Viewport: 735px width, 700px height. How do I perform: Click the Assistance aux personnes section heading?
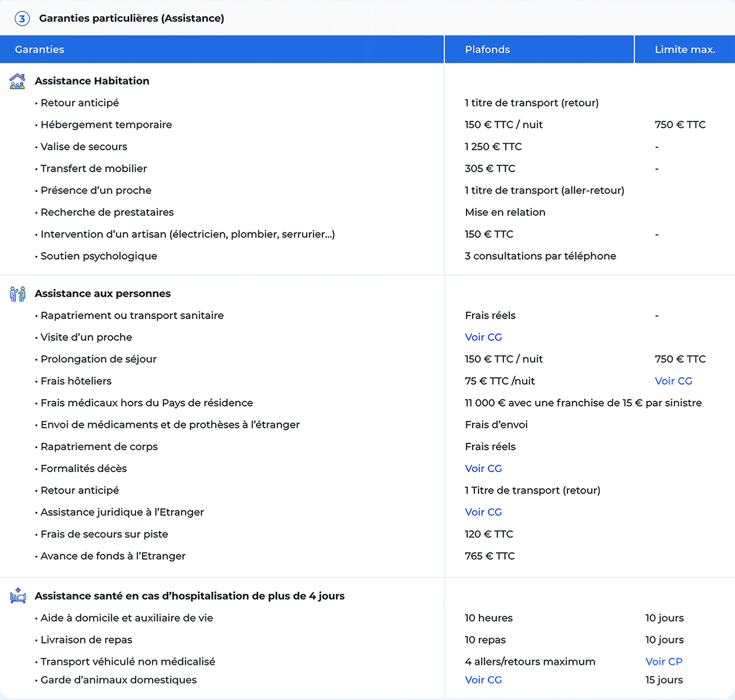pyautogui.click(x=103, y=294)
